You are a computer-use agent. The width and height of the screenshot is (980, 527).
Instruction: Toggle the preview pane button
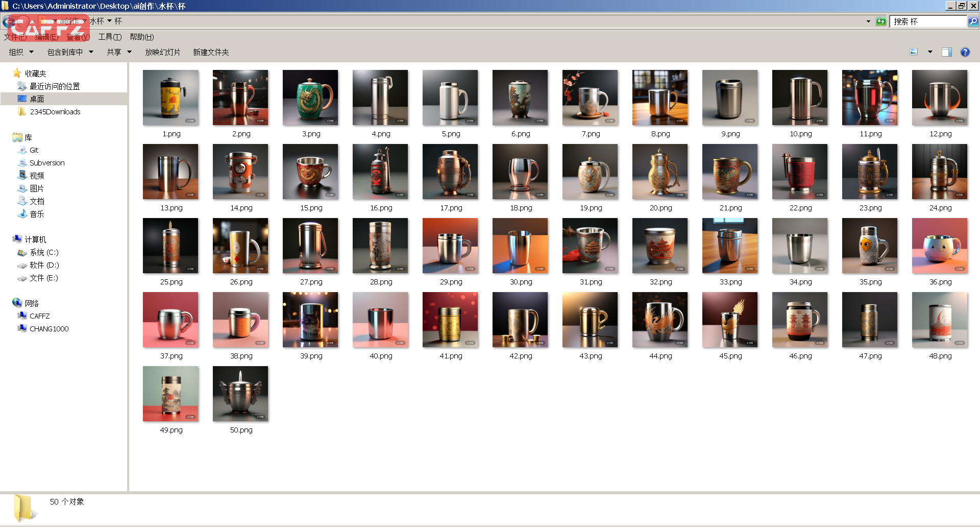coord(946,52)
